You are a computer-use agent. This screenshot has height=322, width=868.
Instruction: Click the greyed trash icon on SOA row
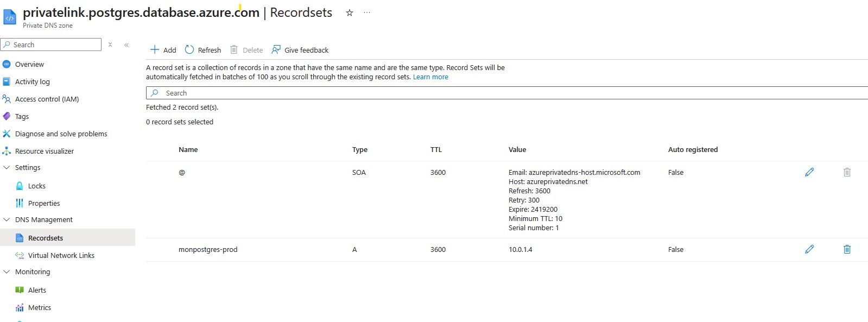click(847, 172)
